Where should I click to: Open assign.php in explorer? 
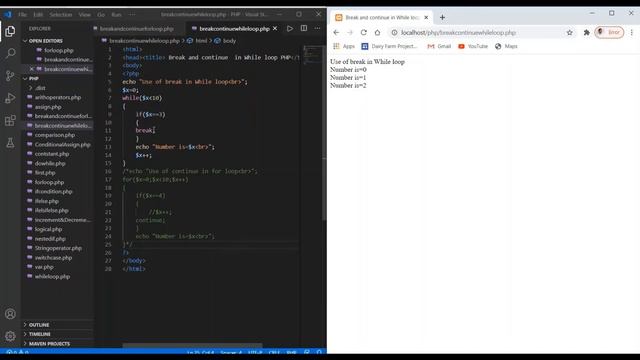(x=48, y=107)
